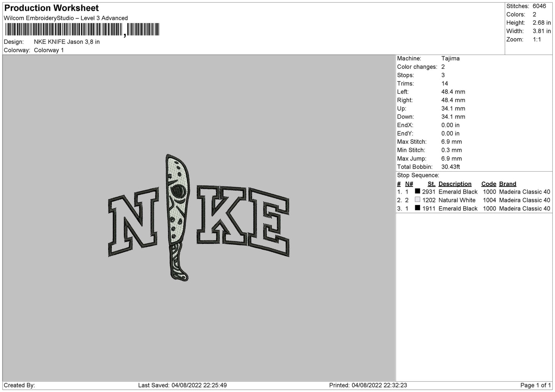Screen dimensions: 555x392
Task: Click the Brand column header
Action: (x=508, y=184)
